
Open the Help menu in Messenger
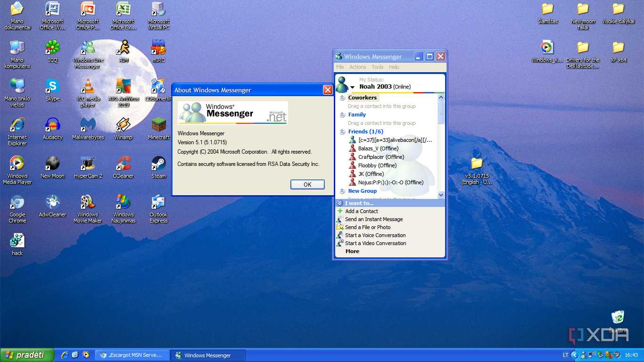pyautogui.click(x=394, y=67)
